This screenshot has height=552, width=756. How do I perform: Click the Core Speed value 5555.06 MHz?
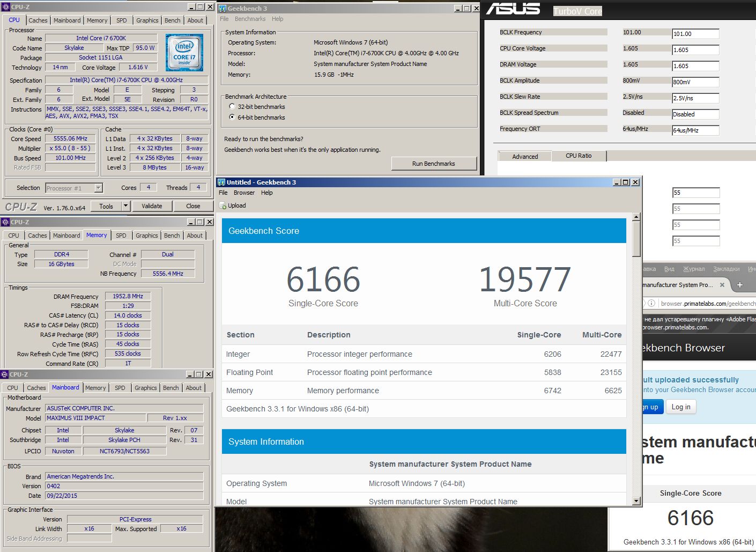click(70, 138)
